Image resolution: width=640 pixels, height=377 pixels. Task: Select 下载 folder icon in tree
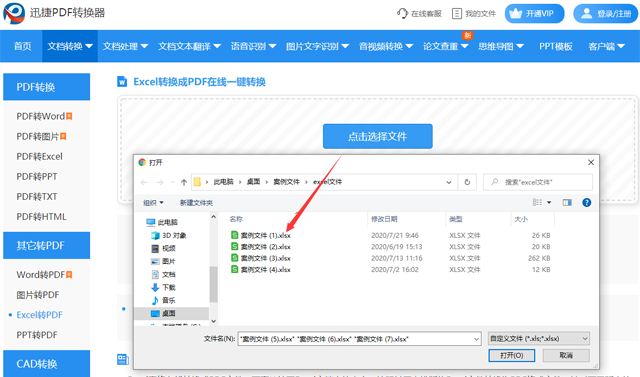coord(155,288)
